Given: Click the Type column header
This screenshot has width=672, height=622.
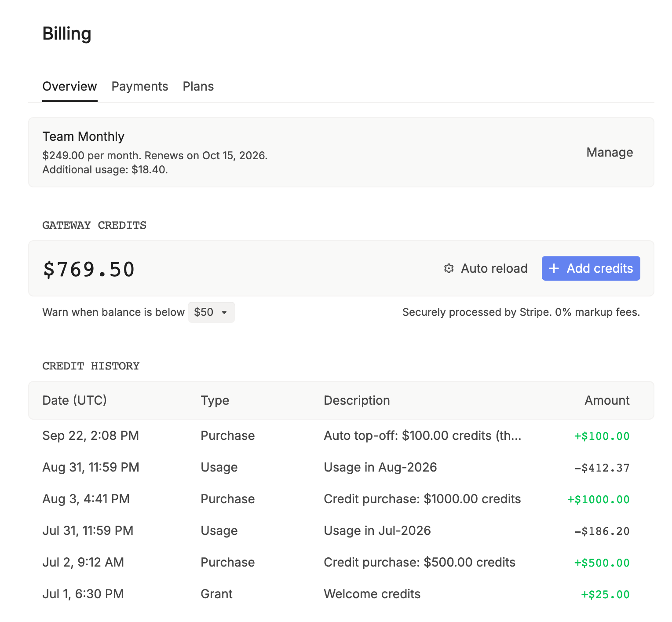Looking at the screenshot, I should coord(215,400).
